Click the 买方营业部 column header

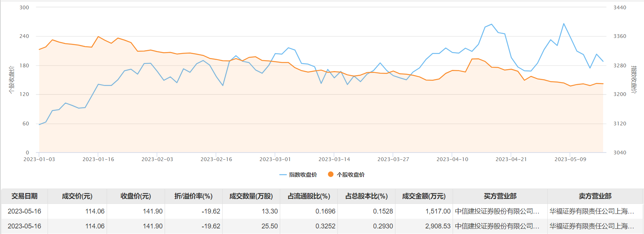pyautogui.click(x=500, y=196)
